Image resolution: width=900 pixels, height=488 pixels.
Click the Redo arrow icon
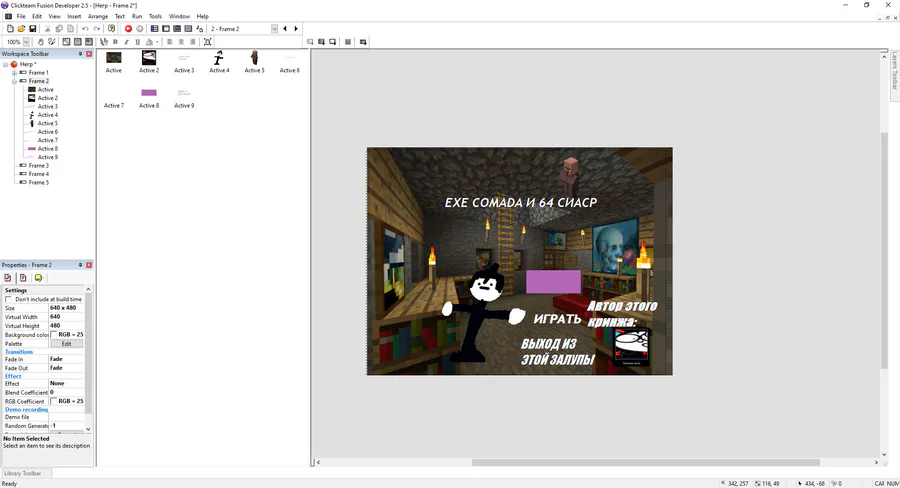coord(97,29)
